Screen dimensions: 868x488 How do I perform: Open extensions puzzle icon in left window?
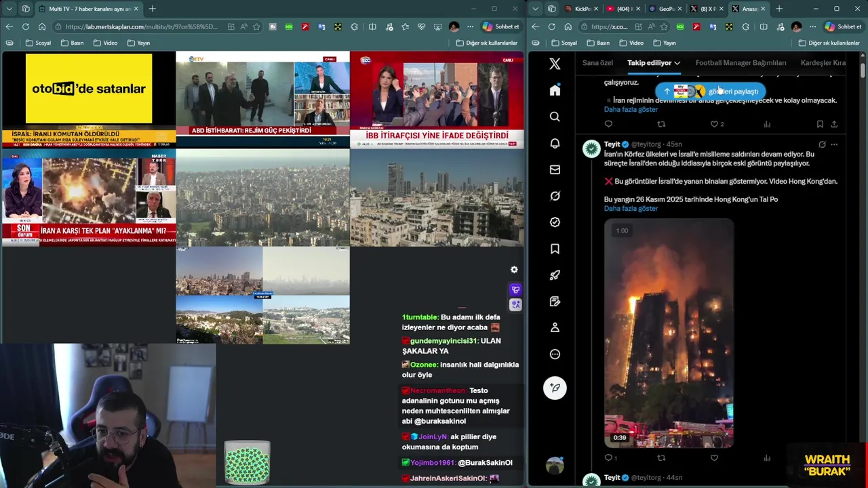pyautogui.click(x=354, y=26)
